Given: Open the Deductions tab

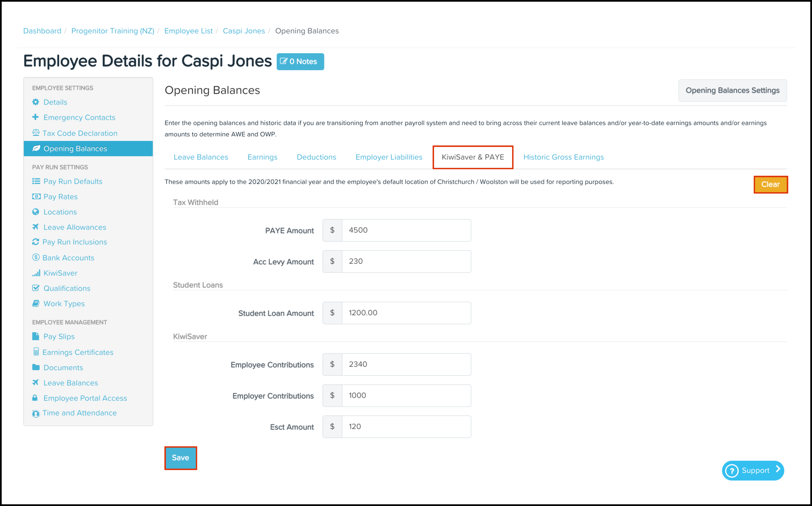Looking at the screenshot, I should tap(316, 157).
